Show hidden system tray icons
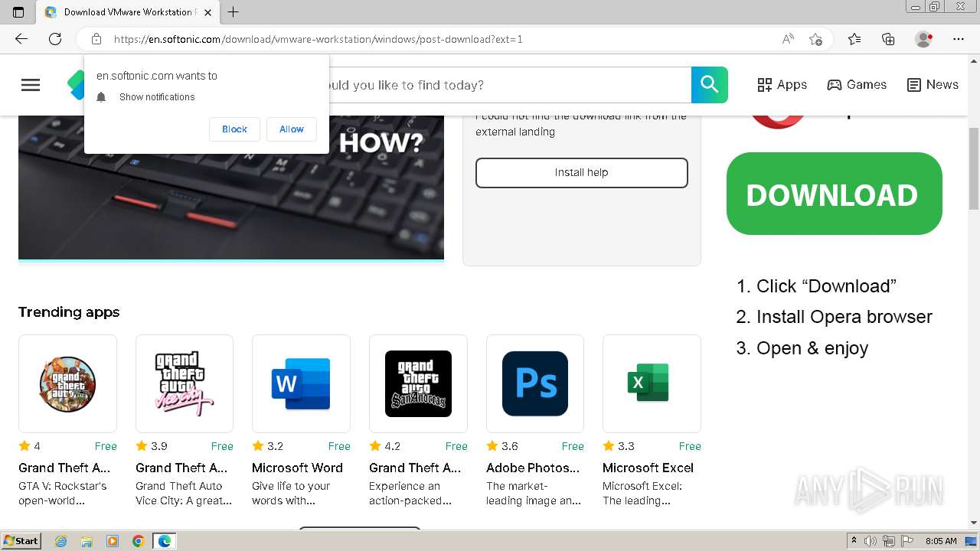This screenshot has width=980, height=551. (854, 541)
